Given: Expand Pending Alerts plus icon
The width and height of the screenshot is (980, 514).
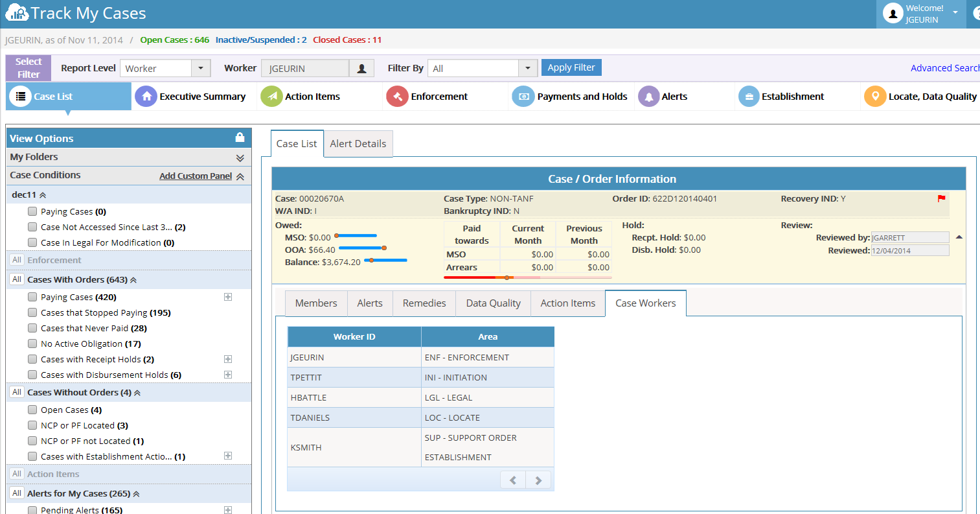Looking at the screenshot, I should pos(228,510).
